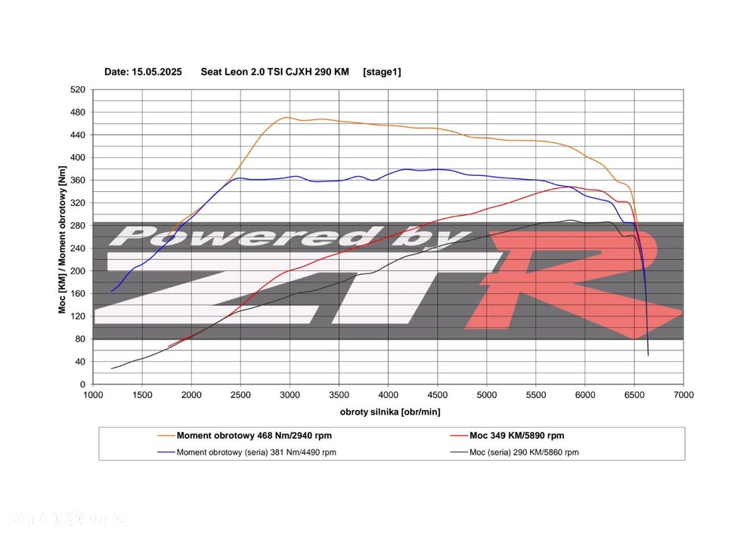Click the y-axis value 160
The width and height of the screenshot is (756, 534).
click(x=78, y=293)
